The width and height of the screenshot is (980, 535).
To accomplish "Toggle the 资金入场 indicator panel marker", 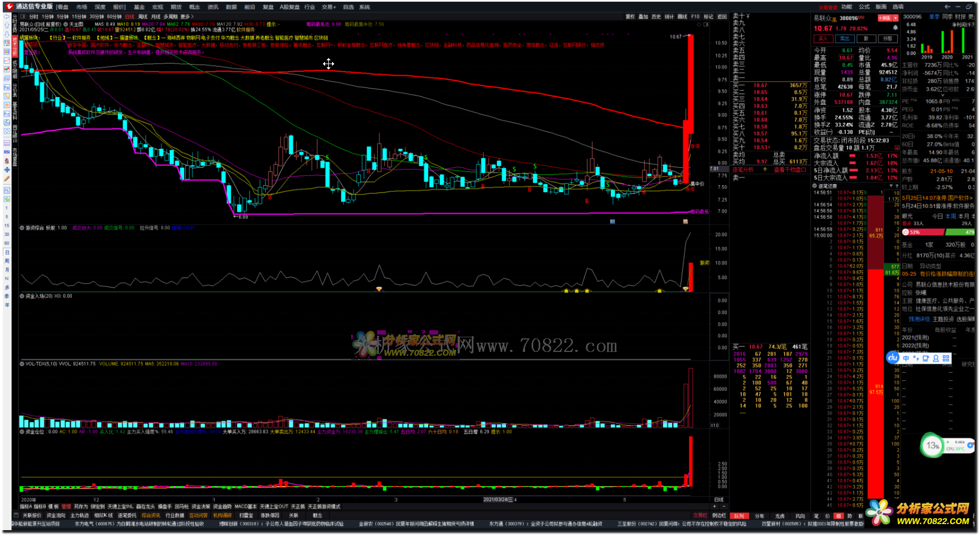I will [x=22, y=296].
